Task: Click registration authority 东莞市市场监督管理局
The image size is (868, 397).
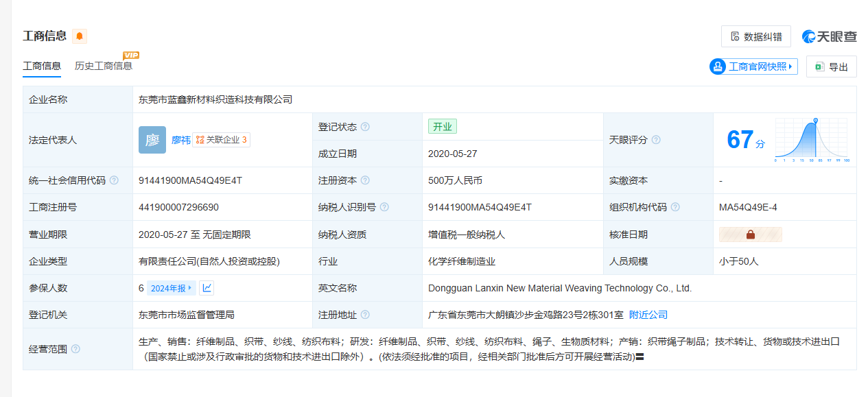Action: [187, 315]
